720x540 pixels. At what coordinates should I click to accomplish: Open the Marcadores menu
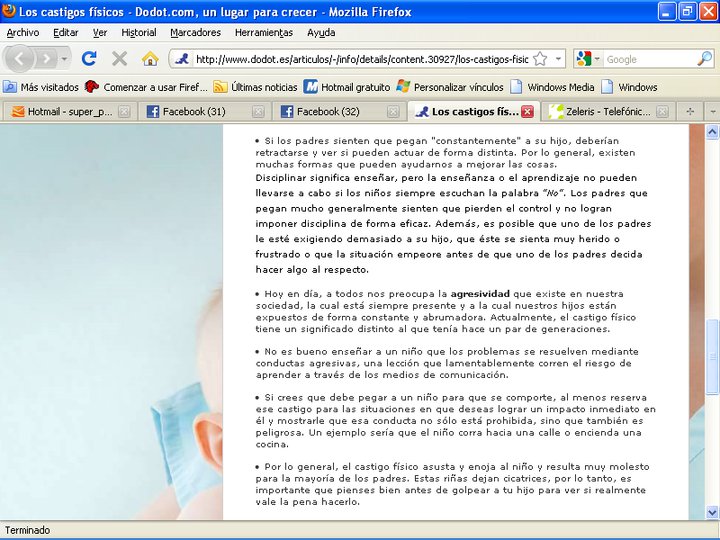tap(195, 33)
